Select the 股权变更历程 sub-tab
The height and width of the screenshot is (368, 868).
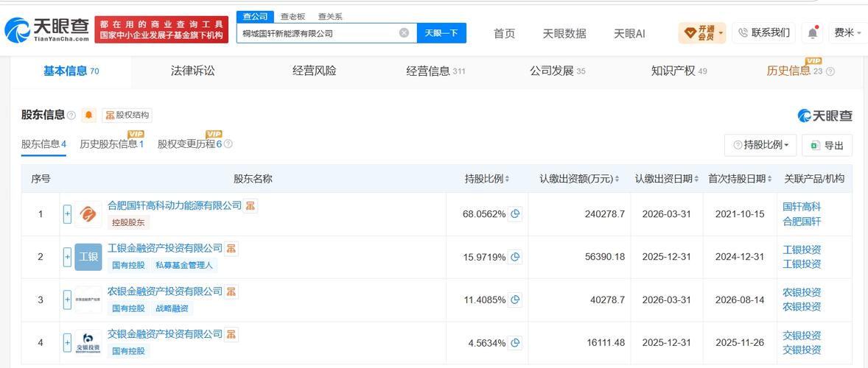tap(190, 144)
